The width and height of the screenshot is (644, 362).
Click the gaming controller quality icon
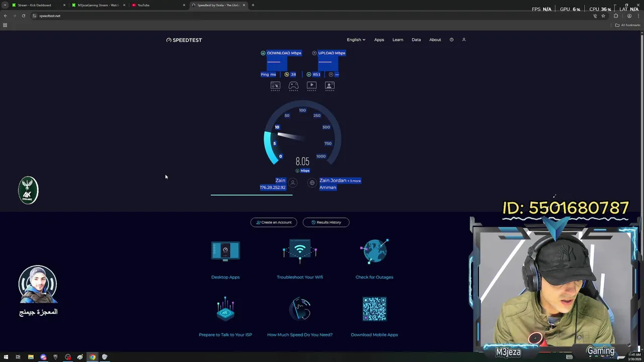293,86
